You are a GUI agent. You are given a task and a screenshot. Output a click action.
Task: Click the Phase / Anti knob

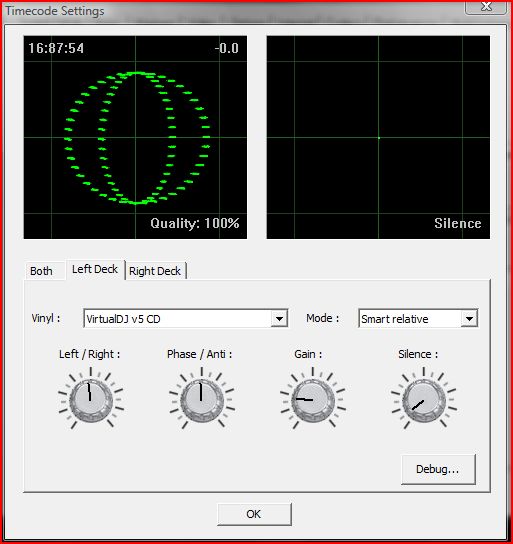tap(202, 400)
